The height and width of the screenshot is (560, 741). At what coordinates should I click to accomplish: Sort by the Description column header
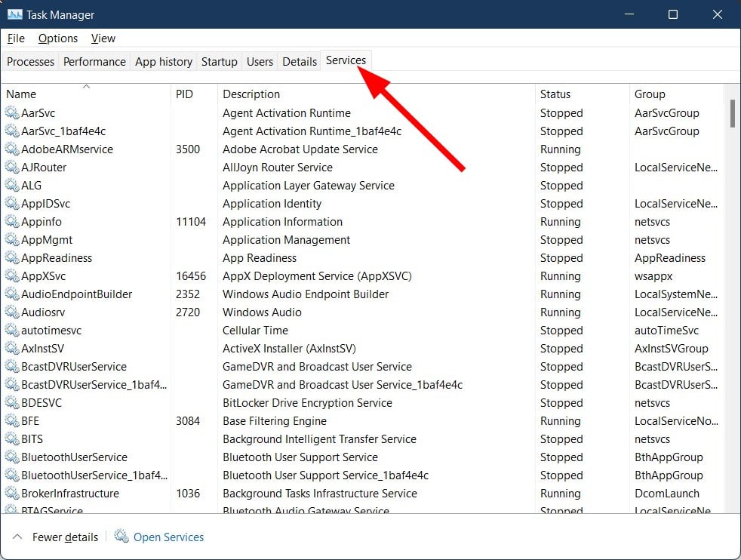pos(376,94)
